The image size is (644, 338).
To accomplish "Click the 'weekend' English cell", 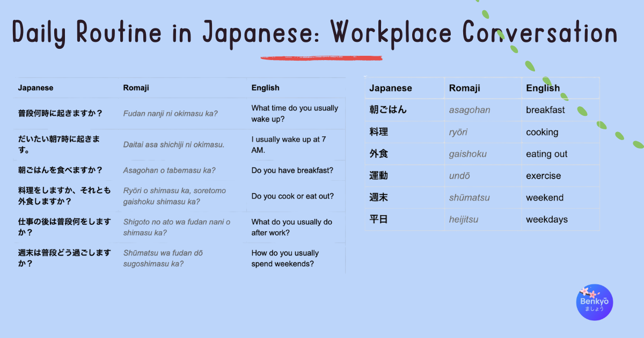I will (545, 197).
